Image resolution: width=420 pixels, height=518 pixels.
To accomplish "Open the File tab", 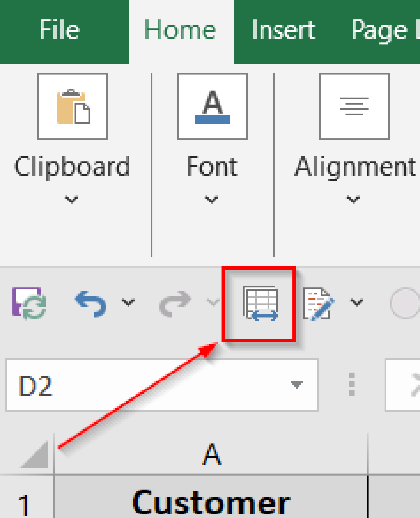I will (x=60, y=30).
